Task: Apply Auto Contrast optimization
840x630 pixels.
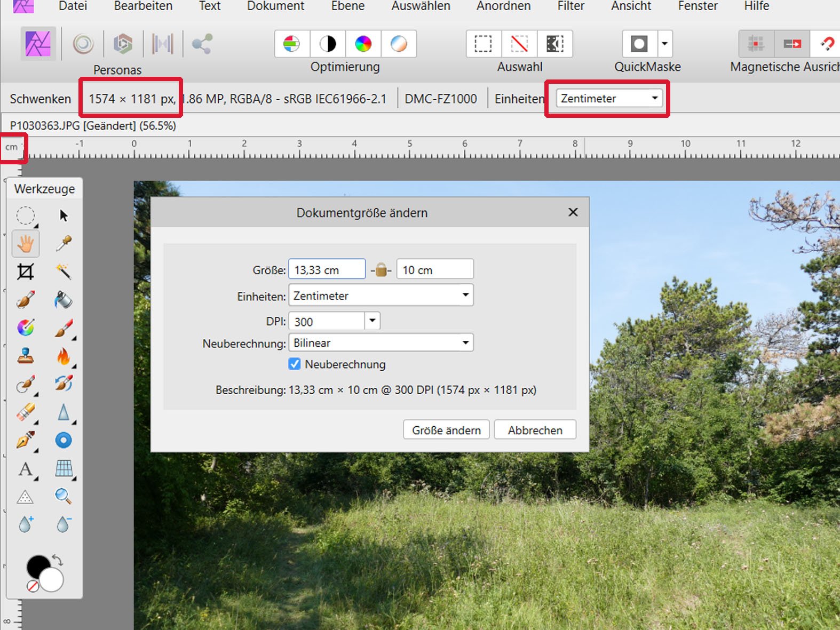Action: (328, 44)
